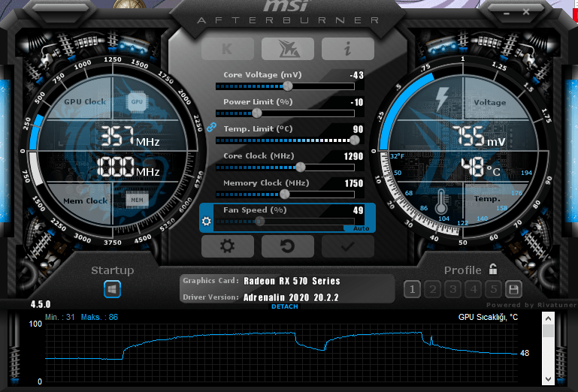The height and width of the screenshot is (392, 578).
Task: Click the Radeon RX 570 Series text
Action: [x=292, y=281]
